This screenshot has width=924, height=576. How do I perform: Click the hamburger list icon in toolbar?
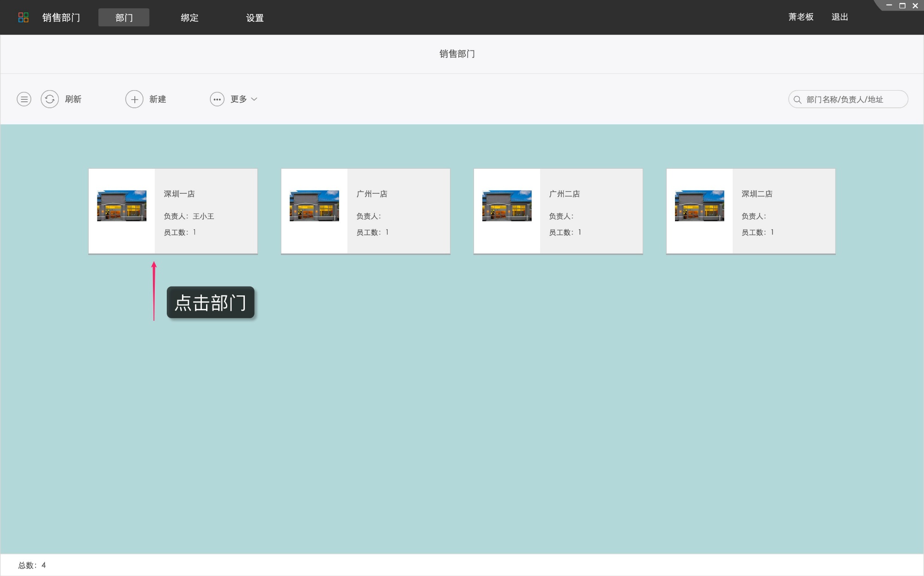pos(24,99)
